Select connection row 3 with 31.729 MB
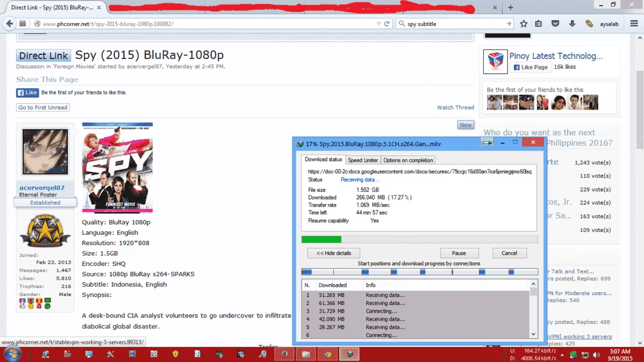 click(416, 311)
